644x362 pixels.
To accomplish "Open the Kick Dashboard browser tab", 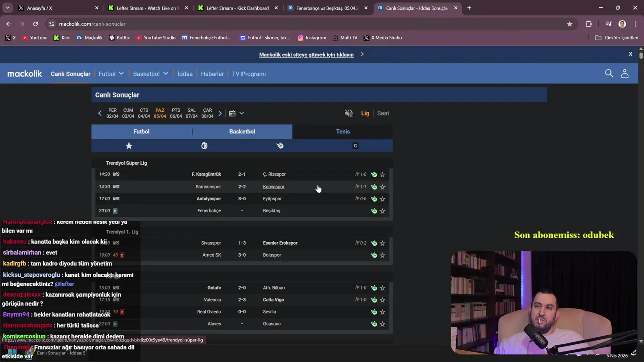I will pyautogui.click(x=237, y=8).
